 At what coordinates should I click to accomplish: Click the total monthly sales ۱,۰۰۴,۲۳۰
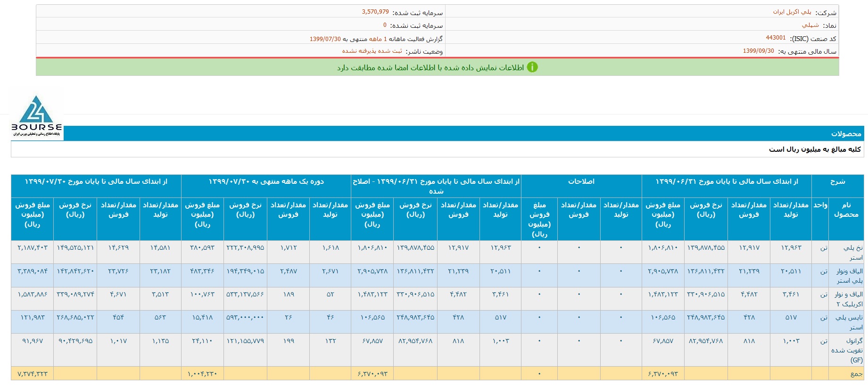point(202,374)
